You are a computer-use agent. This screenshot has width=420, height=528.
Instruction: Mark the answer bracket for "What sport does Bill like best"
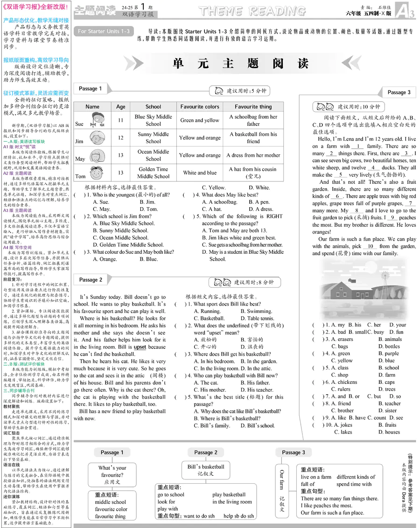(180, 304)
